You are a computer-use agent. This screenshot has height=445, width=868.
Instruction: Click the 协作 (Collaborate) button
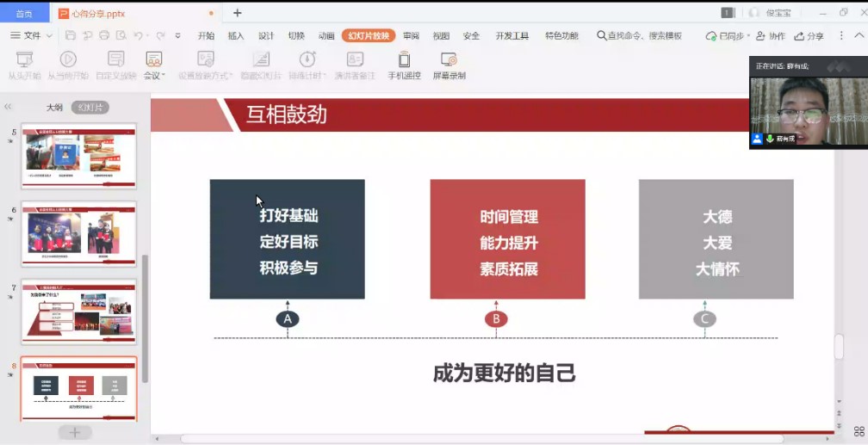pos(771,36)
